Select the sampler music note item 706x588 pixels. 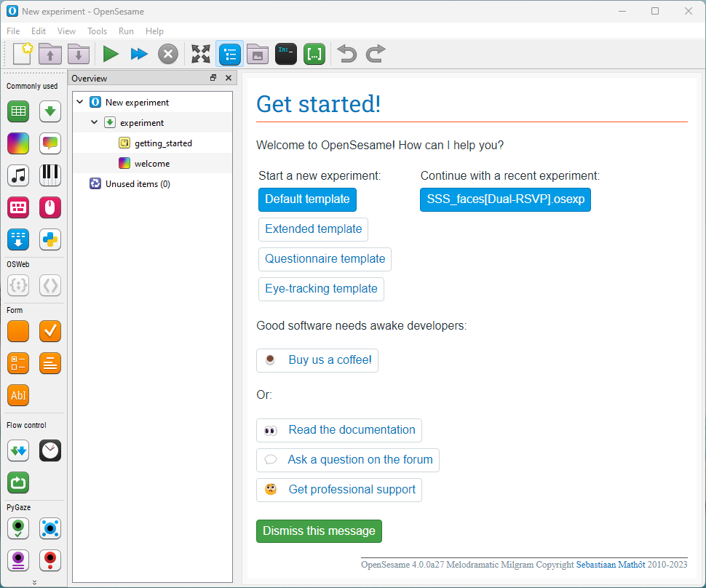tap(18, 175)
